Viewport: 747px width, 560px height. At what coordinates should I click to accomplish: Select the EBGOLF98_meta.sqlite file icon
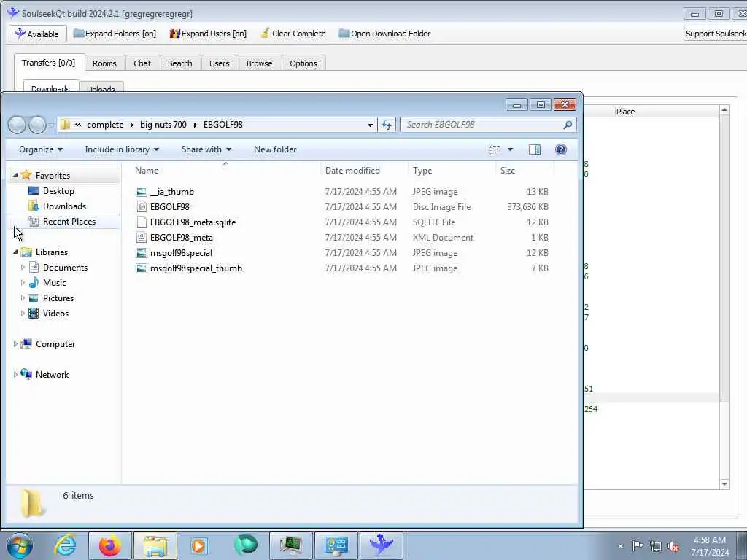coord(142,222)
